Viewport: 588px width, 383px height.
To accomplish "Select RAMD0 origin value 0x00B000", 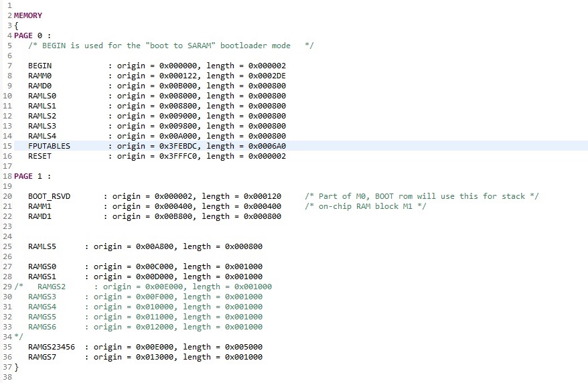I will [x=177, y=86].
